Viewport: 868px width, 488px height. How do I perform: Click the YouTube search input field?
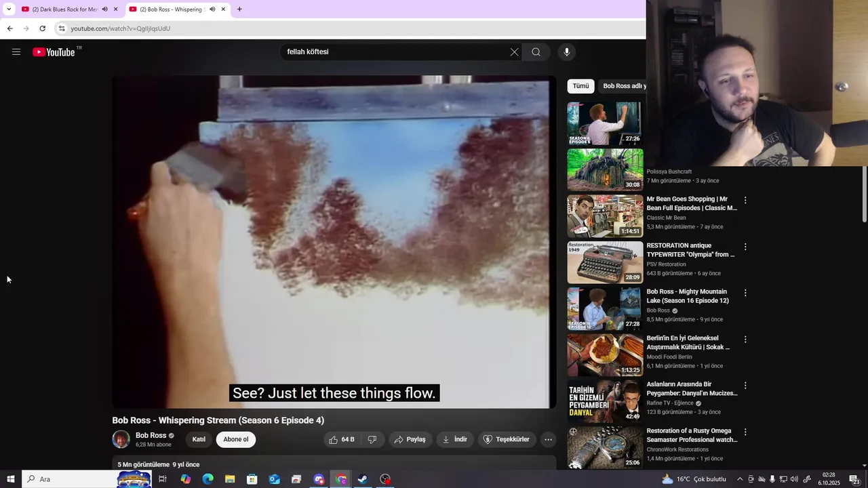395,52
